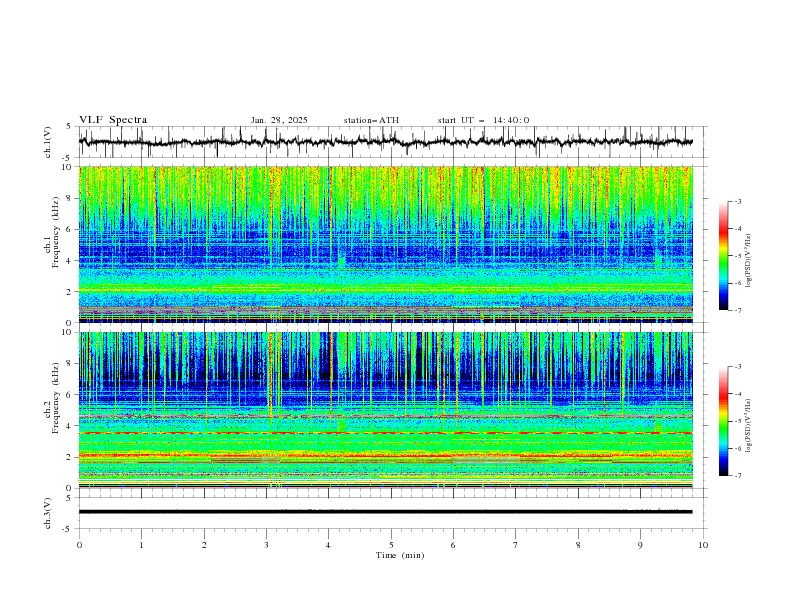Click the "6" kHz tick of ch.2 spectrogram
Screen dimensions: 792x612
(70, 394)
